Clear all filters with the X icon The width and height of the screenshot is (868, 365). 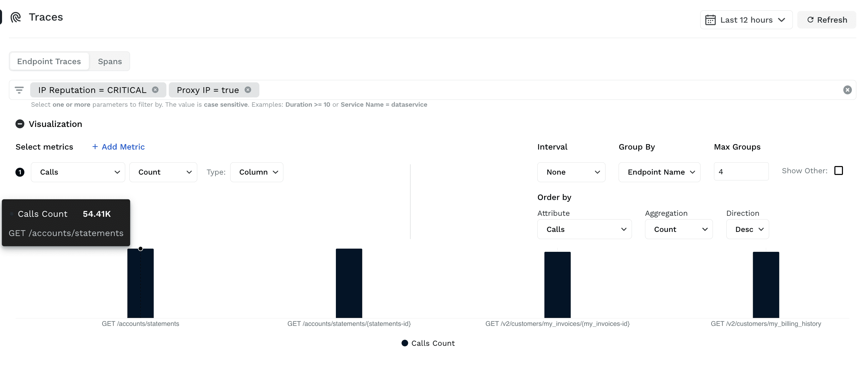tap(847, 90)
